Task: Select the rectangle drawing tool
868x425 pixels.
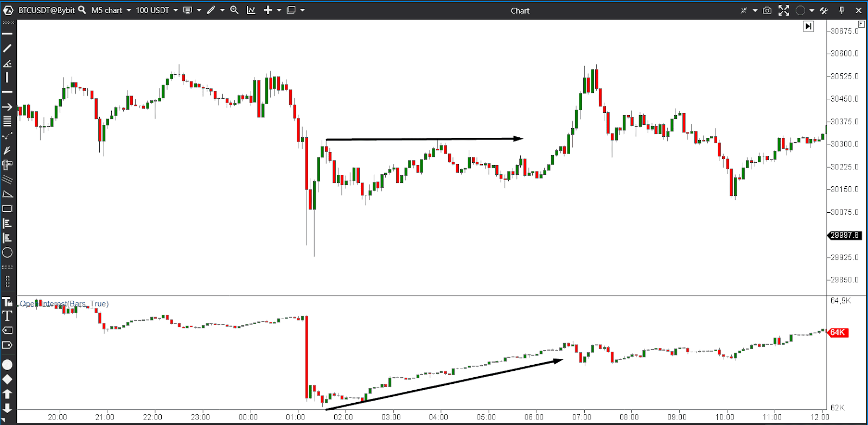Action: click(7, 208)
